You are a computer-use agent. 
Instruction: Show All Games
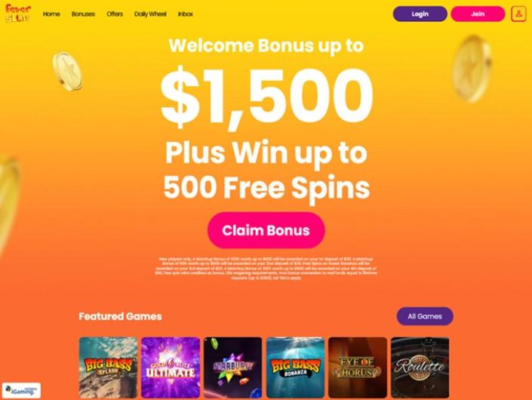click(425, 316)
